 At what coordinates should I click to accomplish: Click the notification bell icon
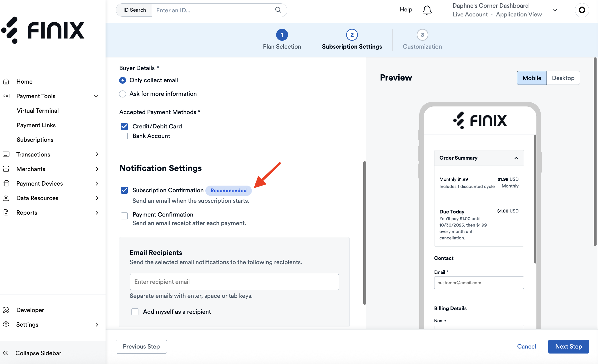click(x=427, y=10)
